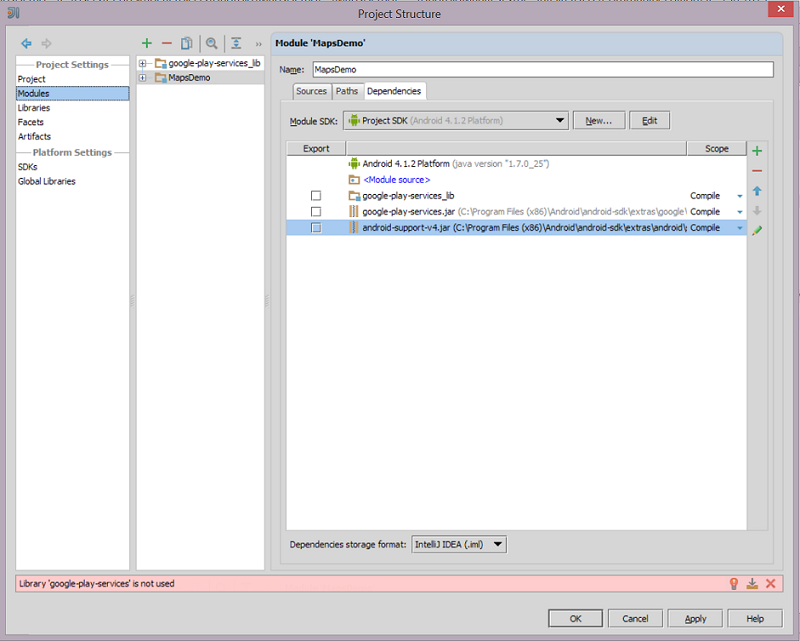The height and width of the screenshot is (641, 800).
Task: Go back with the left arrow icon
Action: (x=27, y=44)
